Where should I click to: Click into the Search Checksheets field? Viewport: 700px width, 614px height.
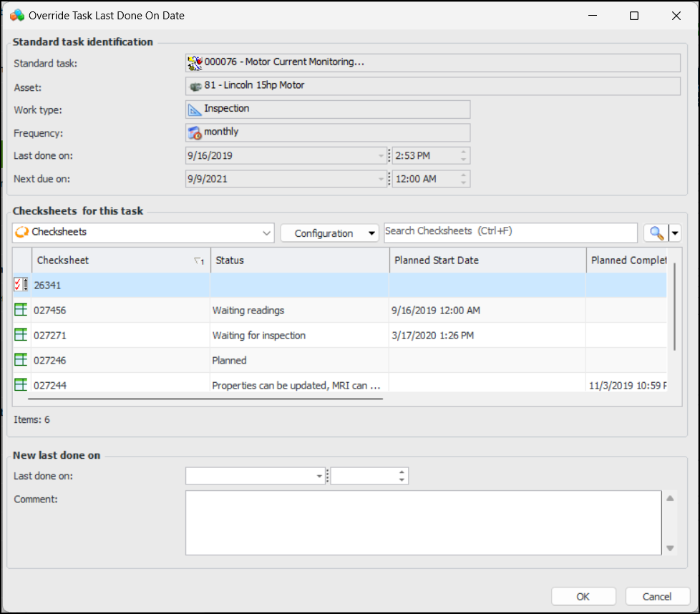coord(510,232)
